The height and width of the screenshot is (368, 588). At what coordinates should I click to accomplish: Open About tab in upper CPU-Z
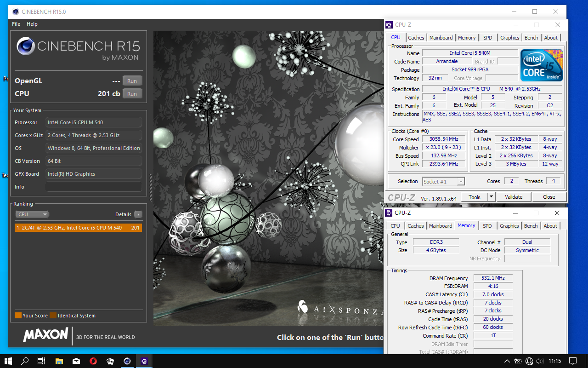point(551,38)
